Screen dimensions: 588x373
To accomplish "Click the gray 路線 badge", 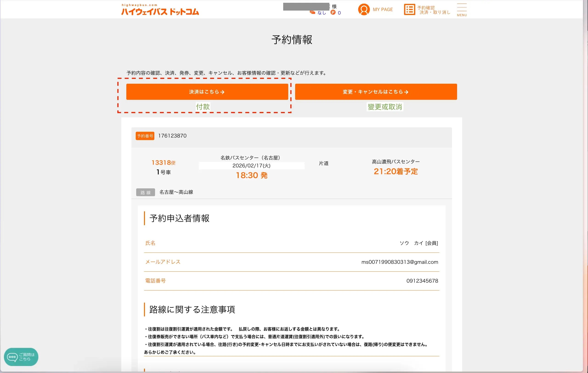I will [x=145, y=192].
